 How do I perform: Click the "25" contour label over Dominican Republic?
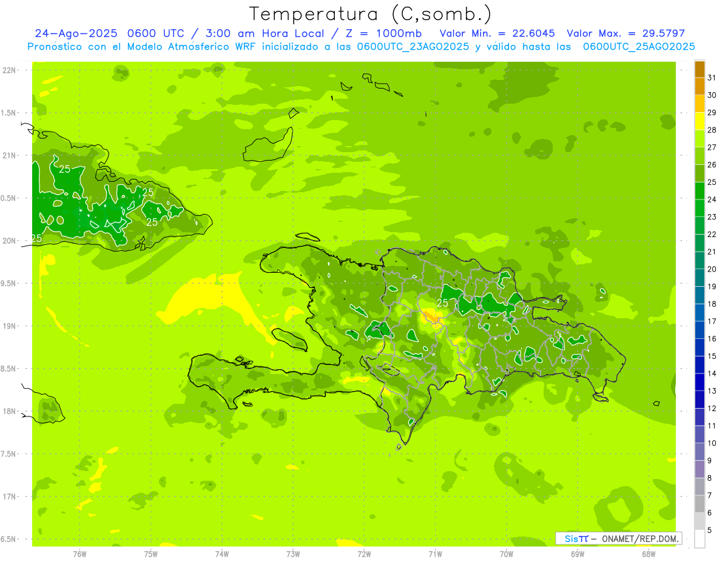coord(443,303)
